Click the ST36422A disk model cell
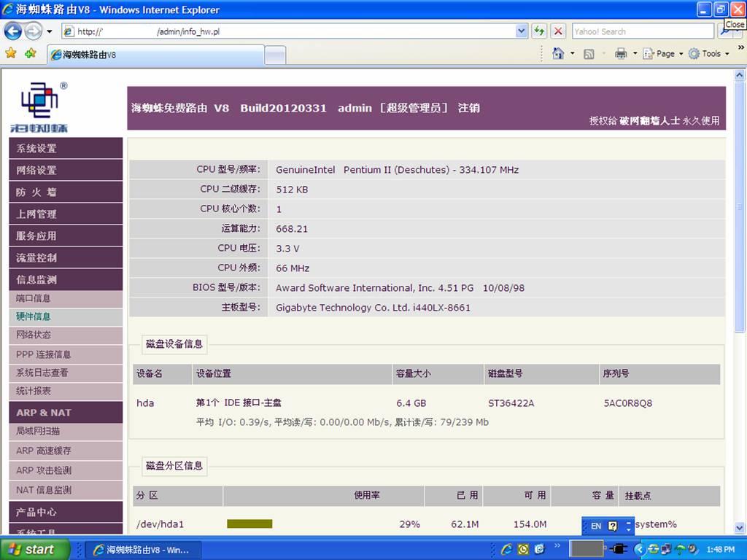Viewport: 747px width, 560px height. pyautogui.click(x=511, y=403)
